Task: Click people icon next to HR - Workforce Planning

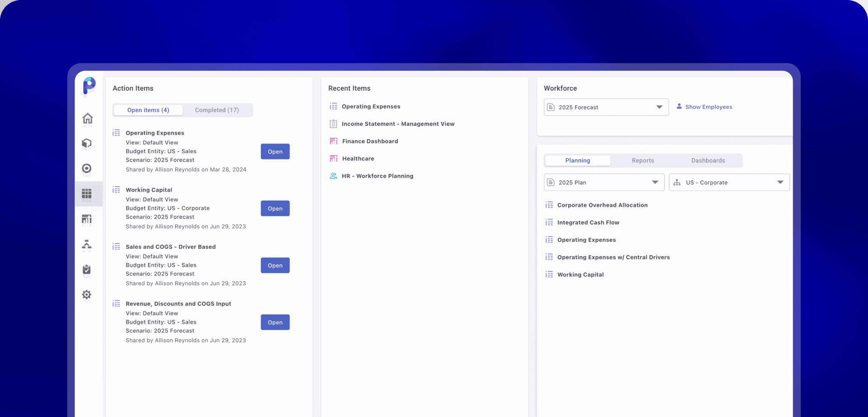Action: 334,176
